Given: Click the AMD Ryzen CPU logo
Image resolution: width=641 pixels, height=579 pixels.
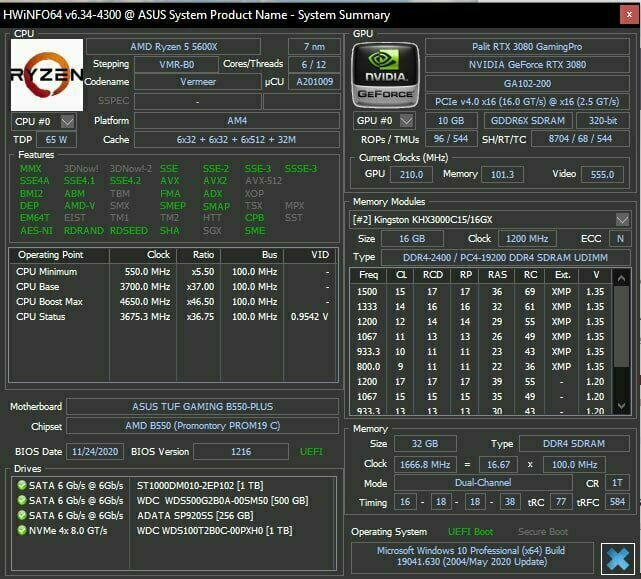Looking at the screenshot, I should click(47, 75).
